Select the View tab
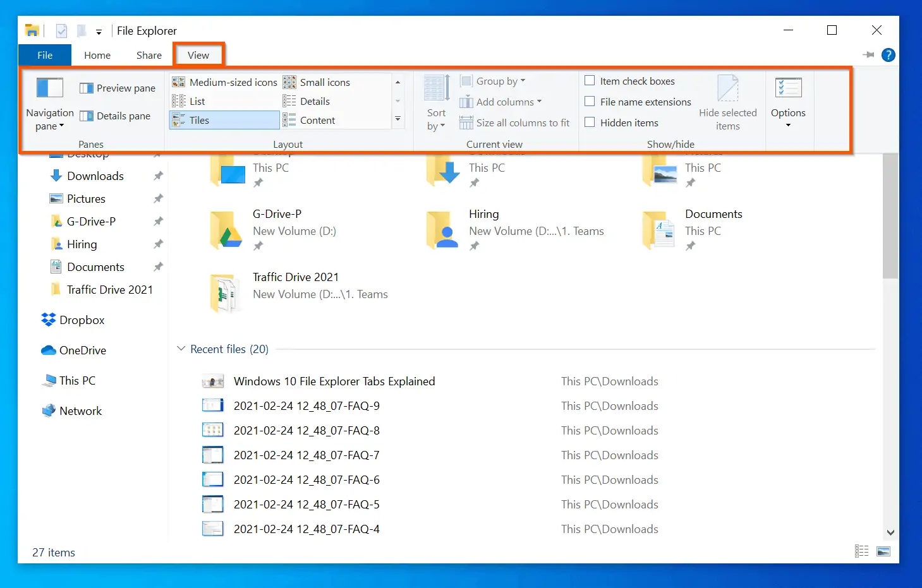The height and width of the screenshot is (588, 922). coord(198,55)
